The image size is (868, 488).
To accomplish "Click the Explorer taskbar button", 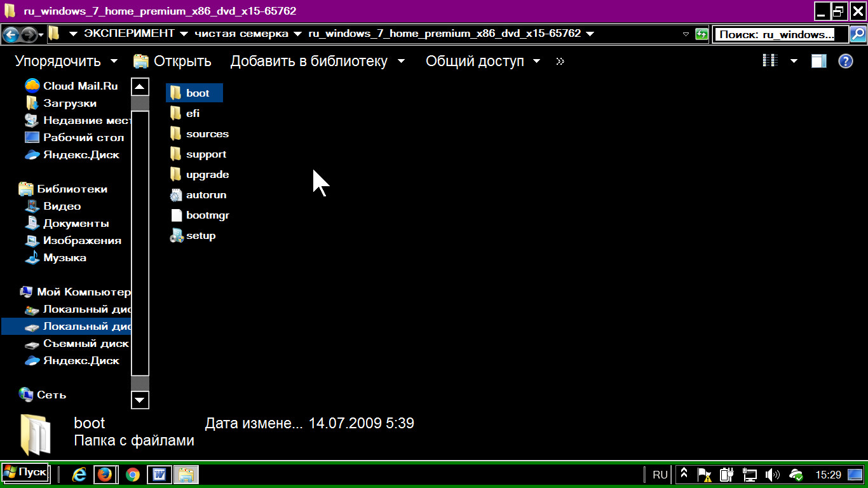I will (x=186, y=475).
